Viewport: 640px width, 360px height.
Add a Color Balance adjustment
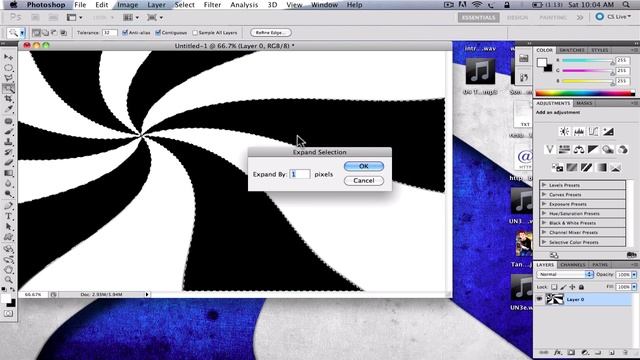point(579,149)
